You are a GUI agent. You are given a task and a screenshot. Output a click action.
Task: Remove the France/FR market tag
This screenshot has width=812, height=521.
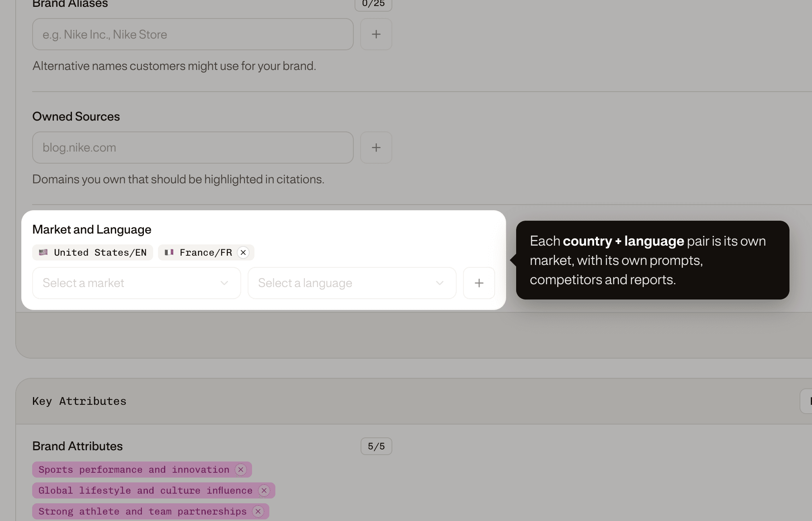tap(243, 252)
